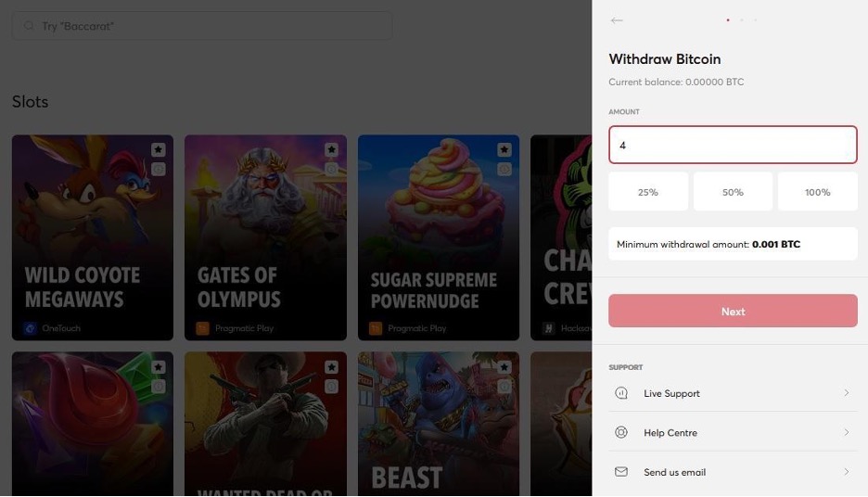Click info icon on Wanted Dead game
868x497 pixels.
331,387
